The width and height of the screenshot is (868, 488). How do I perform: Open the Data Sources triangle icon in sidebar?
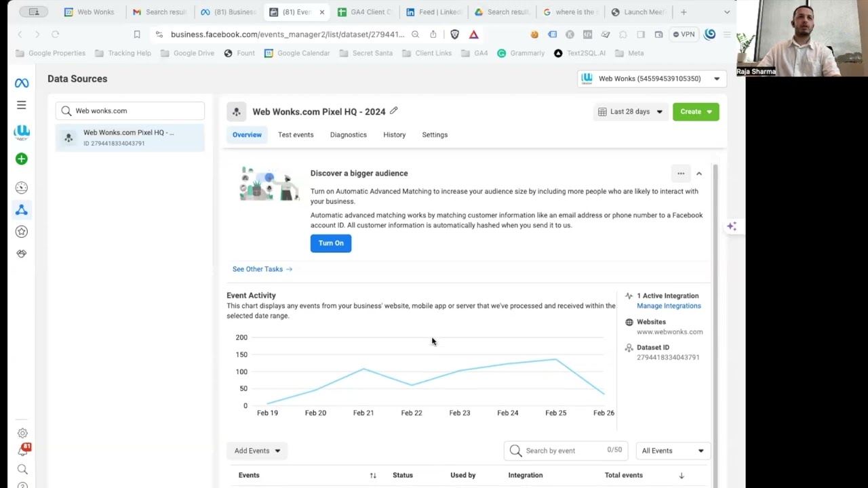pyautogui.click(x=22, y=210)
